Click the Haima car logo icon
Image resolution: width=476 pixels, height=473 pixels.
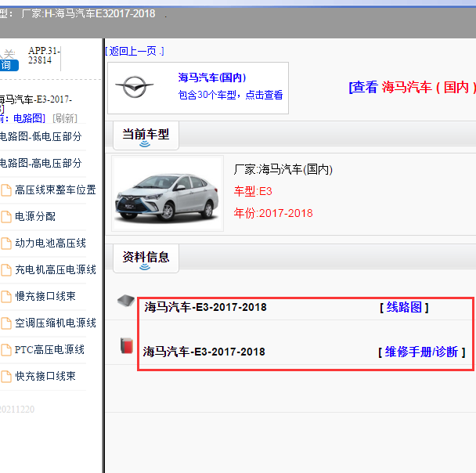[x=135, y=87]
